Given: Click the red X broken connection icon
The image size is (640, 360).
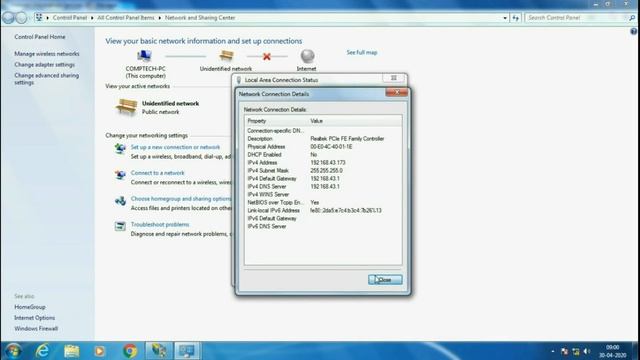Looking at the screenshot, I should coord(267,56).
